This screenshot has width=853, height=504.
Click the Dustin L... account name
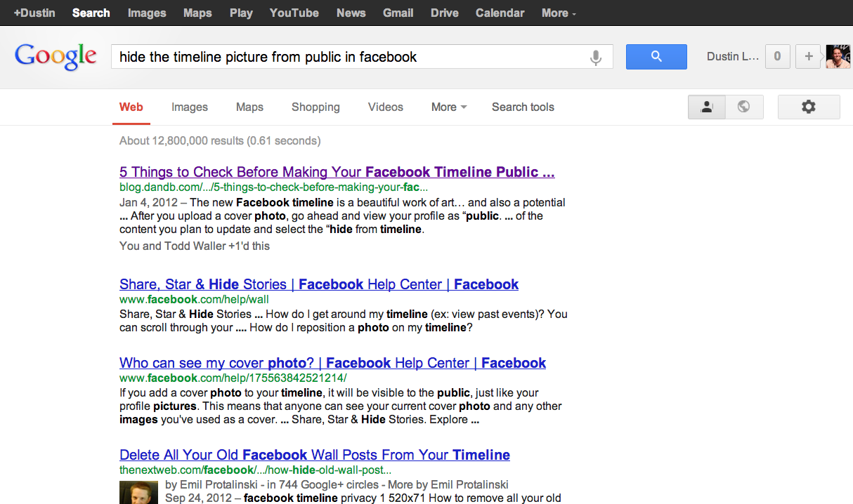tap(733, 57)
